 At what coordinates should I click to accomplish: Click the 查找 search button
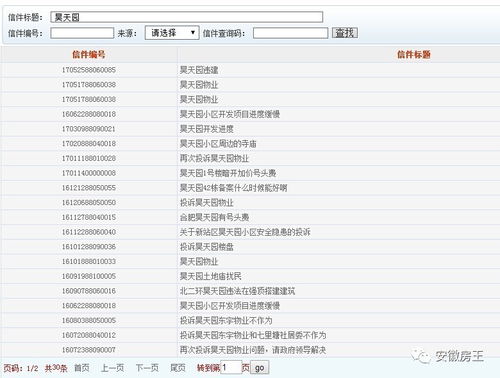pyautogui.click(x=345, y=33)
